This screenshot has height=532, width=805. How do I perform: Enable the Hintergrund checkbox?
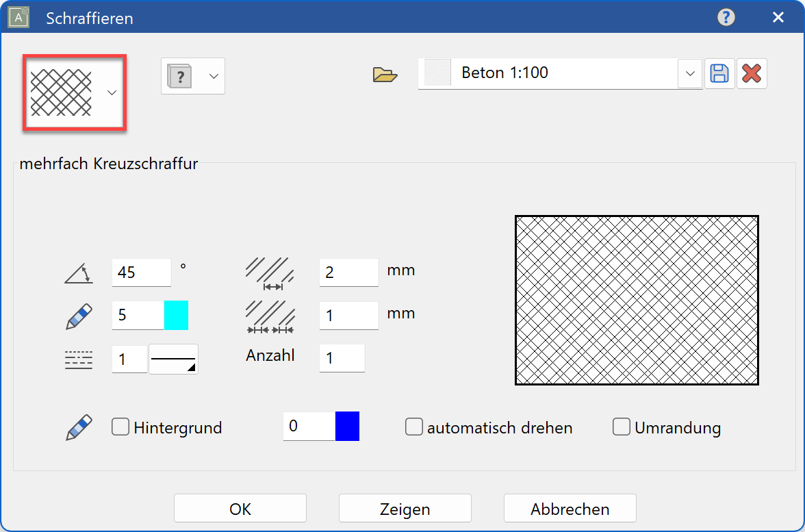coord(120,427)
